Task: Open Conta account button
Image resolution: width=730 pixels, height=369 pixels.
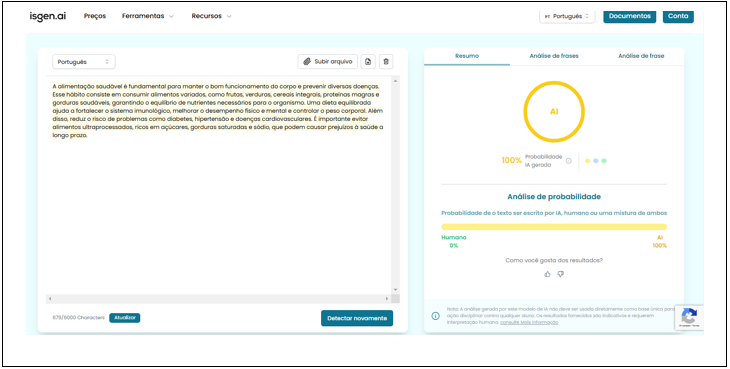Action: point(678,16)
